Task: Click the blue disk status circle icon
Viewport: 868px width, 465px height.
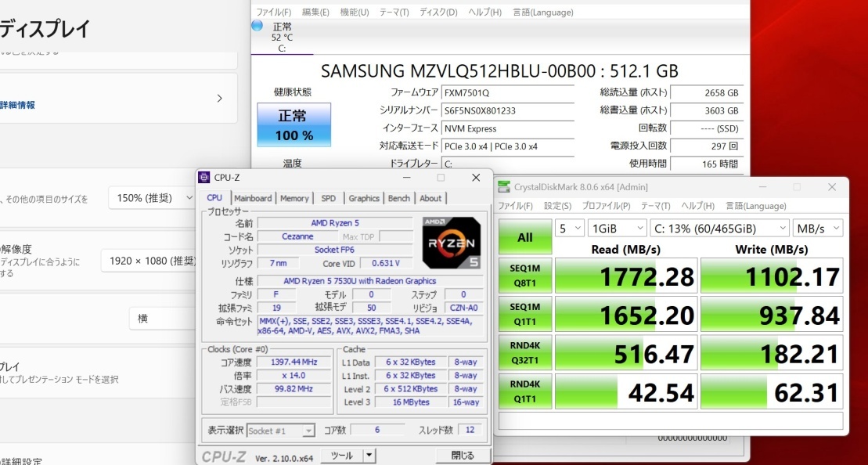Action: [x=257, y=26]
